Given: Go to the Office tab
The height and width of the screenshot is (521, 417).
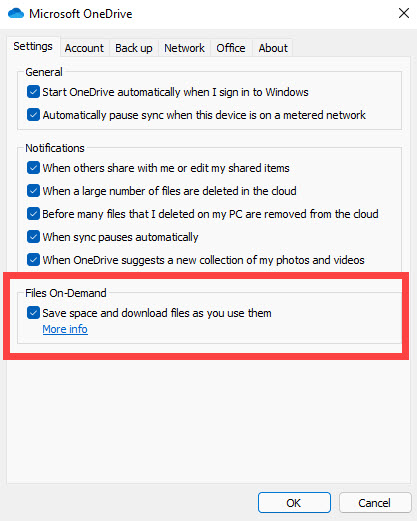Looking at the screenshot, I should pos(231,48).
